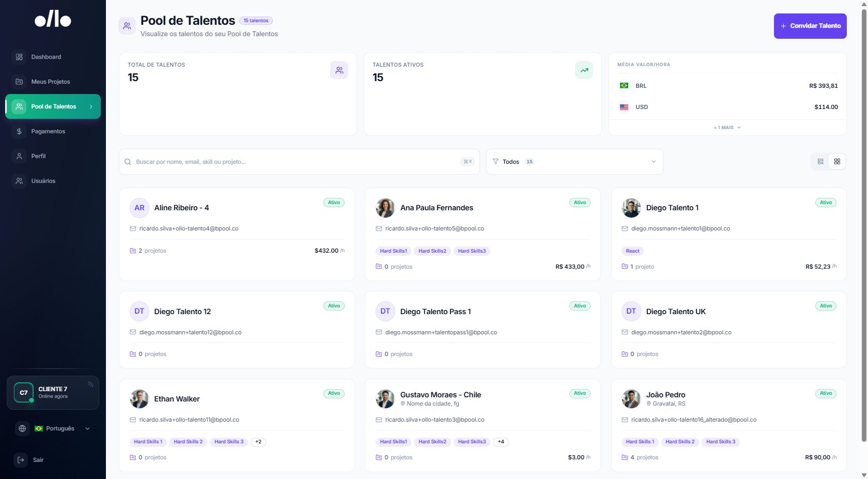Click the R$ 393,81 BRL average value
868x479 pixels.
[x=824, y=86]
